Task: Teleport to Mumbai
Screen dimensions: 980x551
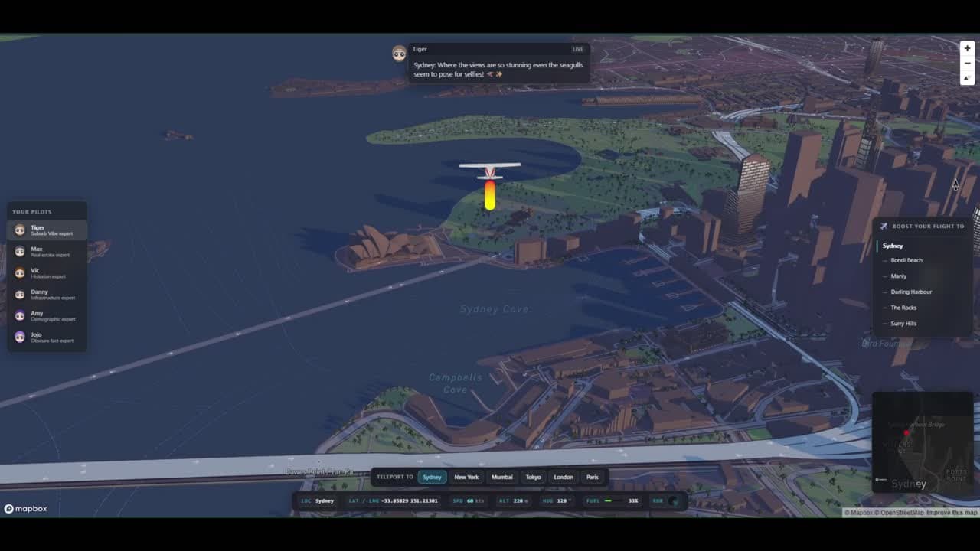Action: tap(502, 477)
